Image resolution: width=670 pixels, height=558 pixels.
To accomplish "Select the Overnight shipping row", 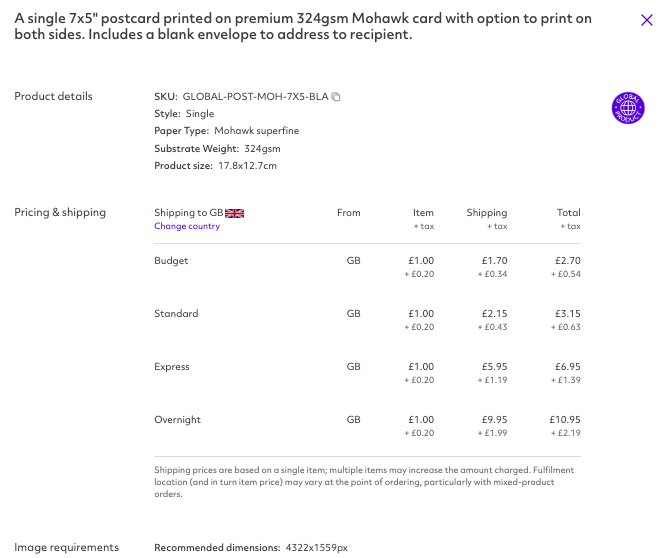I will (367, 426).
